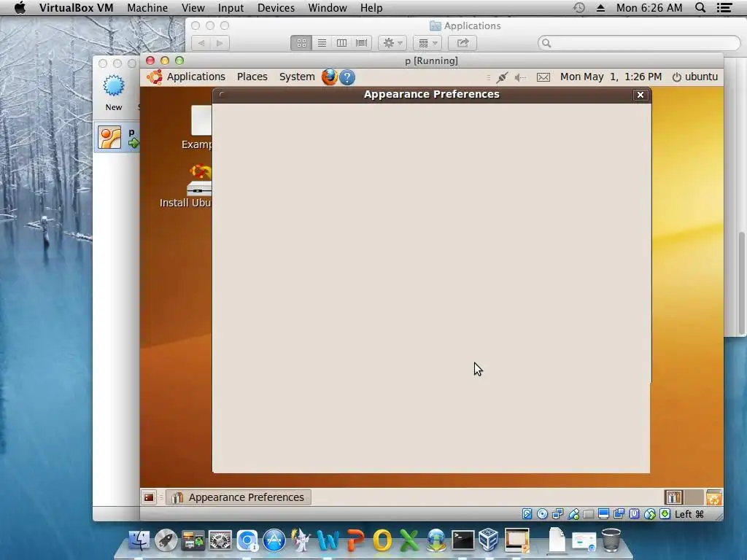
Task: Click the hard disk activity indicator in VM status bar
Action: 527,514
